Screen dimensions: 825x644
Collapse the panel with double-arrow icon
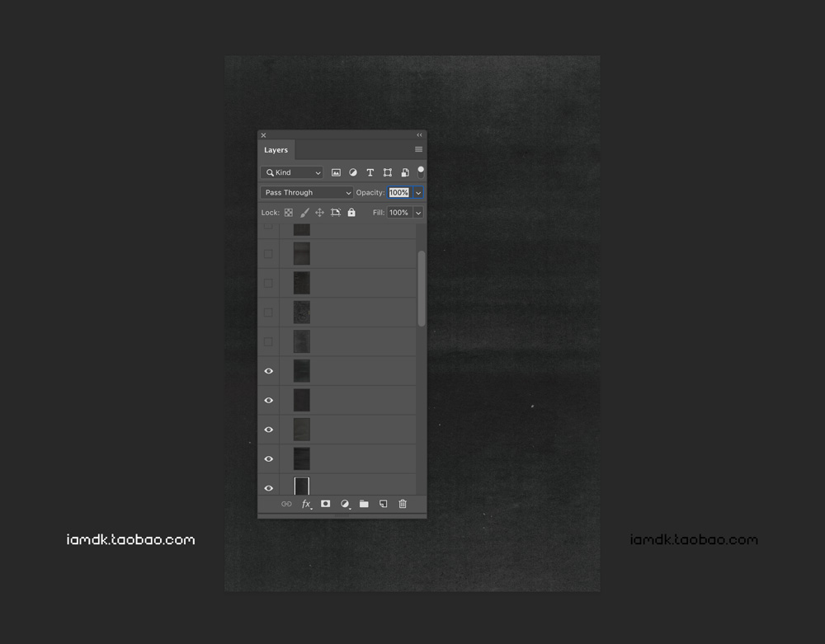(x=419, y=135)
